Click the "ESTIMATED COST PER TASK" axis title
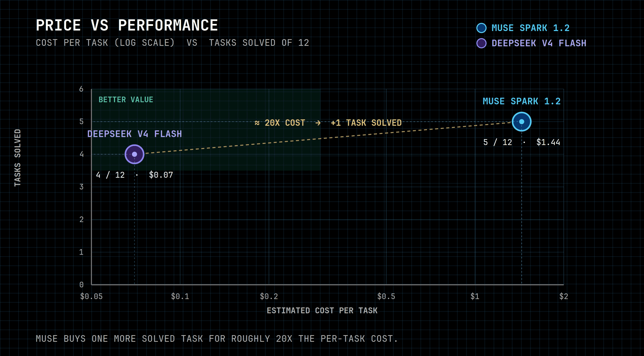 [x=322, y=310]
